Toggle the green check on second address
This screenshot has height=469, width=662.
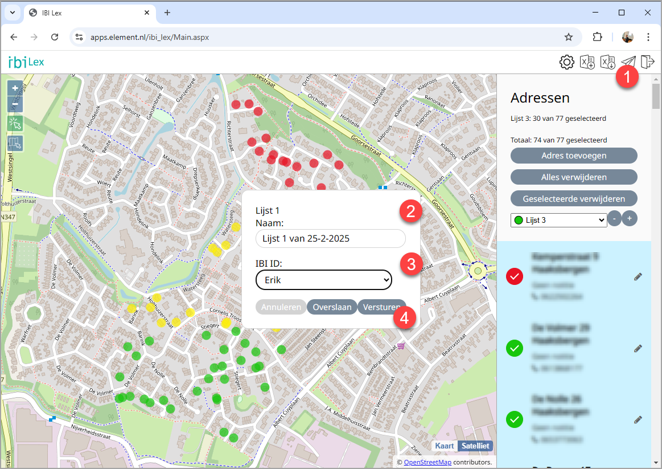click(x=514, y=348)
